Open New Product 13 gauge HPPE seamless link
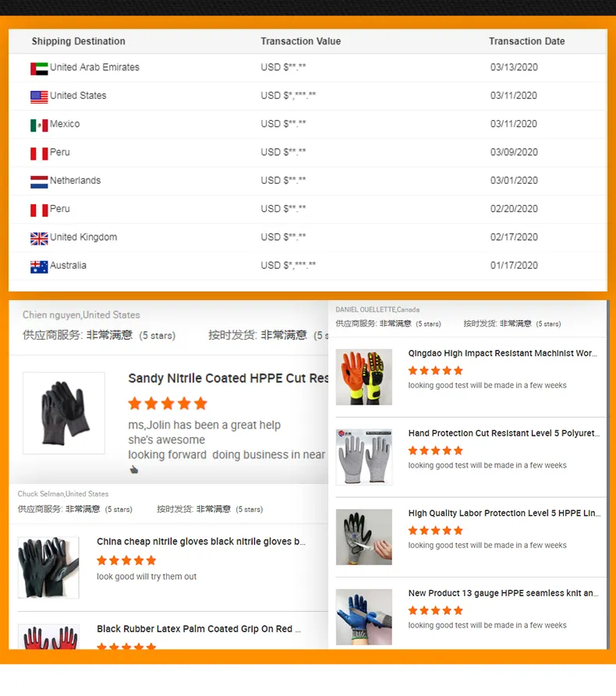This screenshot has height=696, width=616. tap(503, 593)
